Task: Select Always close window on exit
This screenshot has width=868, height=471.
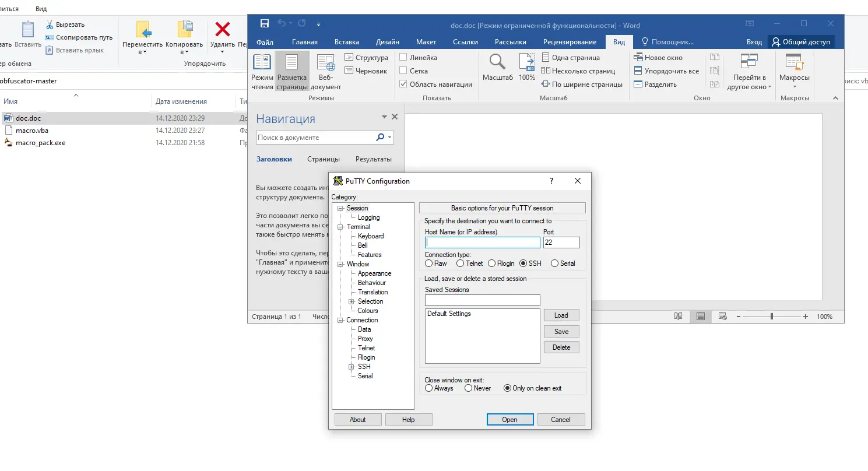Action: pos(429,388)
